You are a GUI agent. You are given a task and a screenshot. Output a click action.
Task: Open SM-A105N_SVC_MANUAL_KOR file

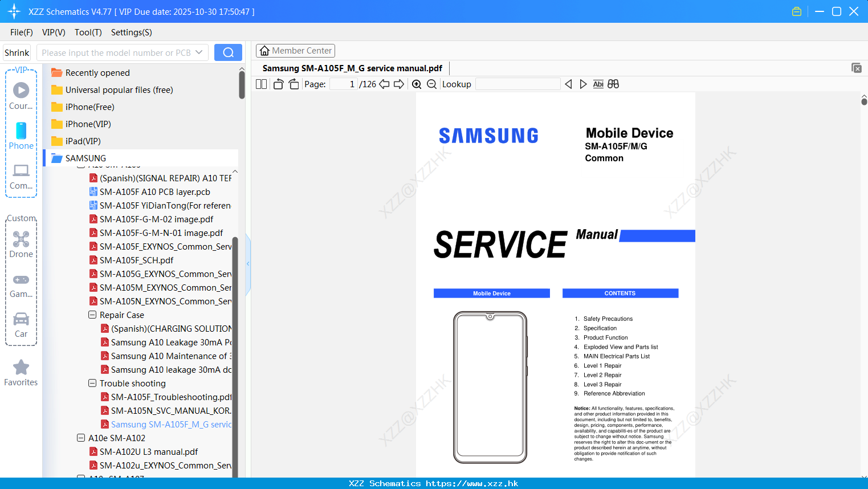tap(171, 410)
